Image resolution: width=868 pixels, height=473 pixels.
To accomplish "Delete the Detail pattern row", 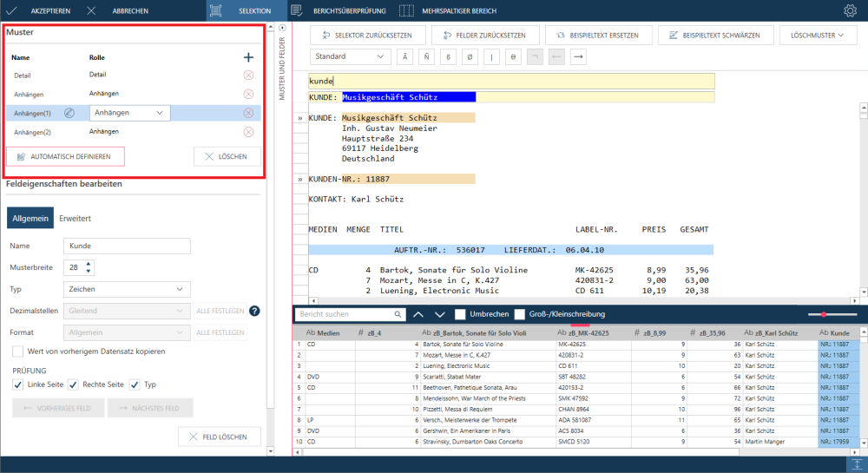I will (x=248, y=76).
